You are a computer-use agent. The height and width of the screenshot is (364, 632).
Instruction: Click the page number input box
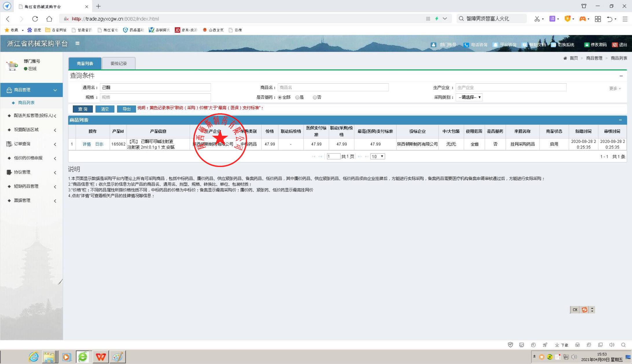click(x=333, y=156)
